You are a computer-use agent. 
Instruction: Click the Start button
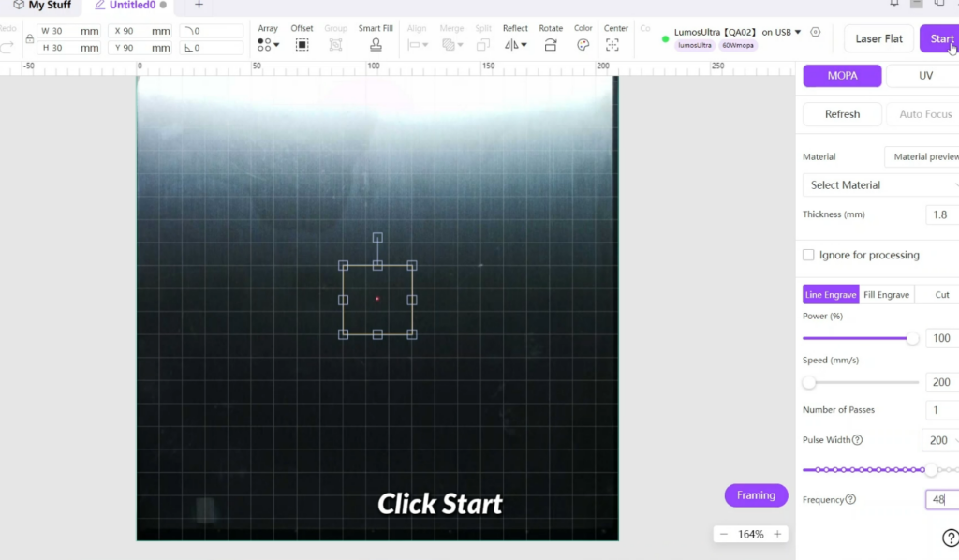(x=940, y=38)
